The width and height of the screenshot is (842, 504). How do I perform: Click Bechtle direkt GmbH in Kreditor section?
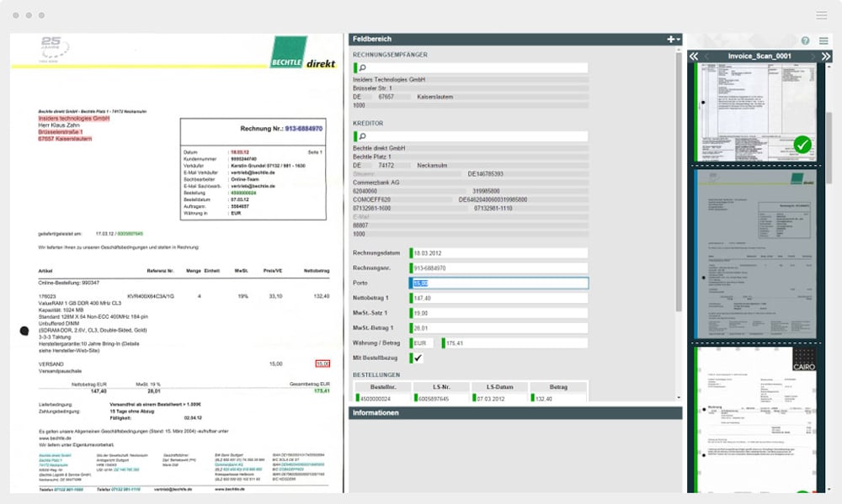(379, 148)
